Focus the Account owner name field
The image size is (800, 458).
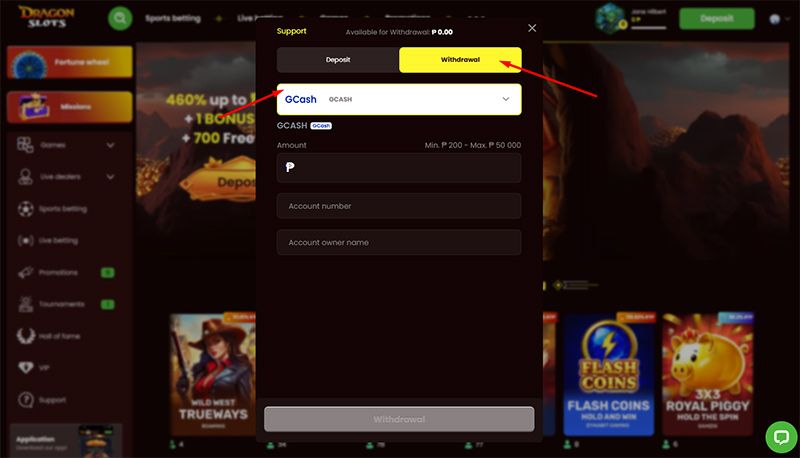399,242
